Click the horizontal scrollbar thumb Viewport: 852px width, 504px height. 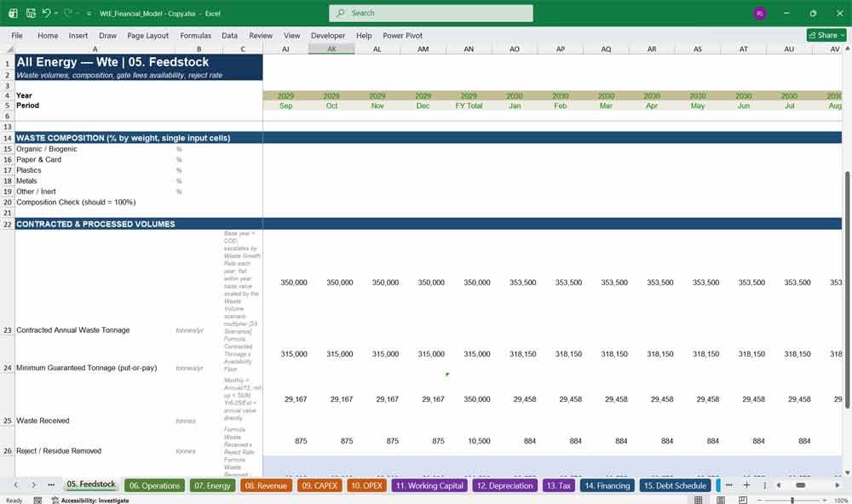click(800, 485)
